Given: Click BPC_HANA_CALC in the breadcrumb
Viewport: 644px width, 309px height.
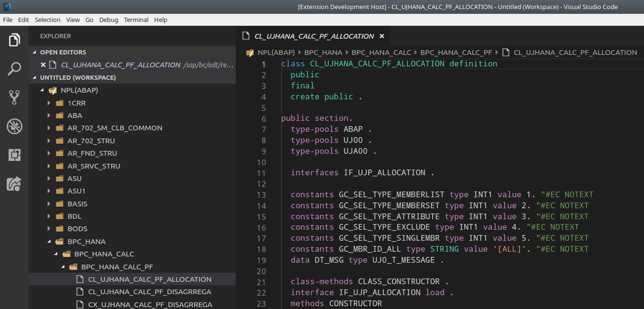Looking at the screenshot, I should click(x=381, y=52).
